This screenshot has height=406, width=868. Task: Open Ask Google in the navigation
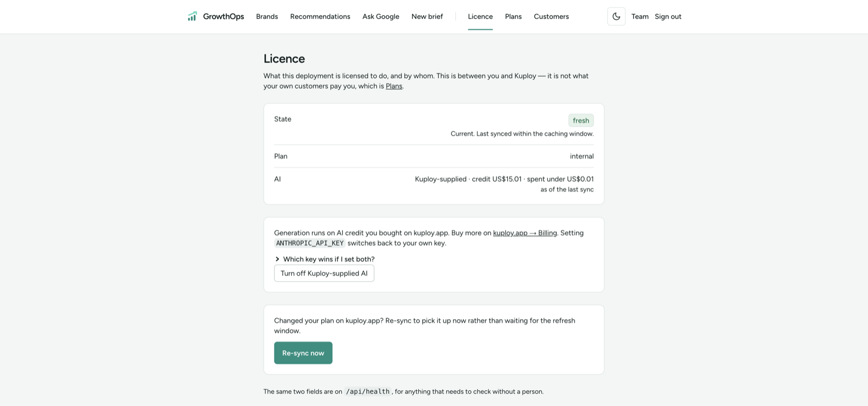[381, 16]
